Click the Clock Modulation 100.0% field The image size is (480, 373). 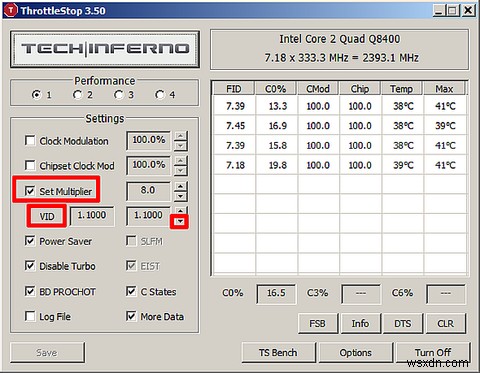pos(149,140)
